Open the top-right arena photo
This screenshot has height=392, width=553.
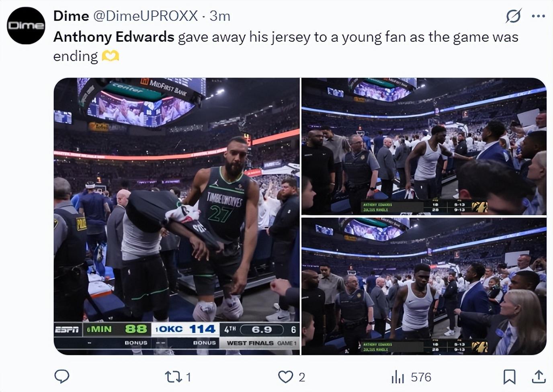[x=424, y=146]
